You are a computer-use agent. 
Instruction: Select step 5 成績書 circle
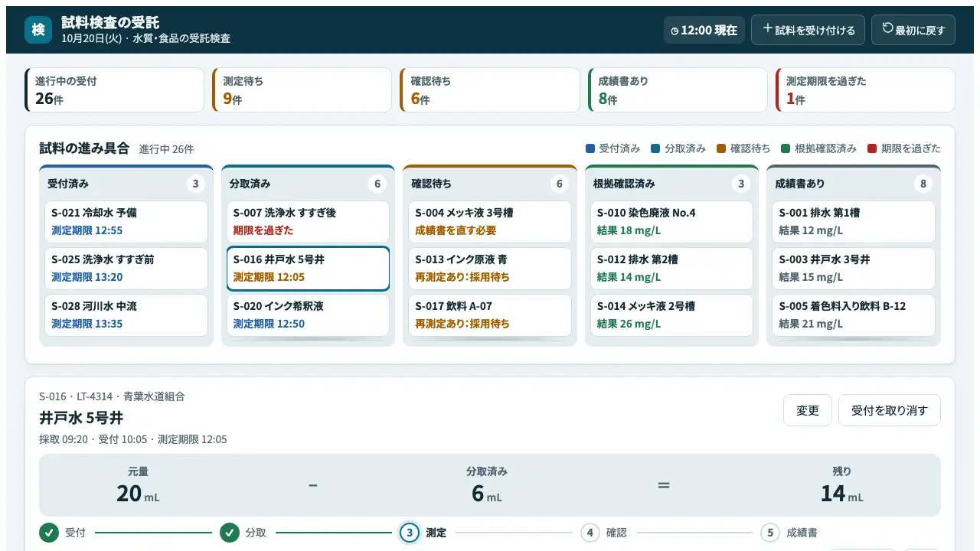tap(770, 533)
